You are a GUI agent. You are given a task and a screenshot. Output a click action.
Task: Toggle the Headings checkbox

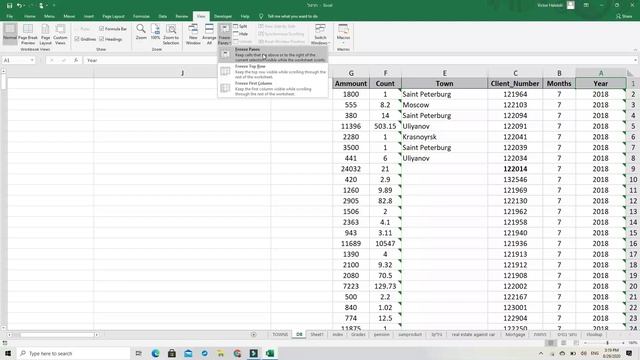[102, 39]
